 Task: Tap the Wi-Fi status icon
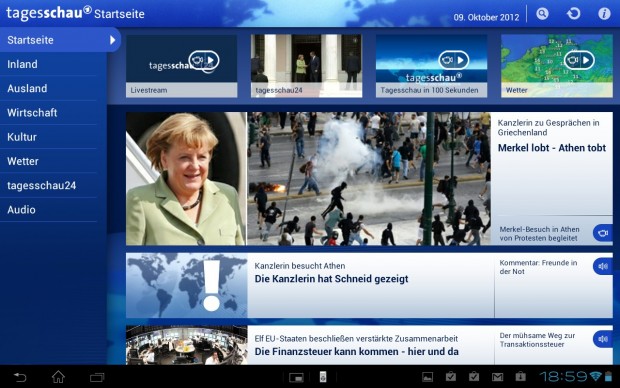(595, 376)
